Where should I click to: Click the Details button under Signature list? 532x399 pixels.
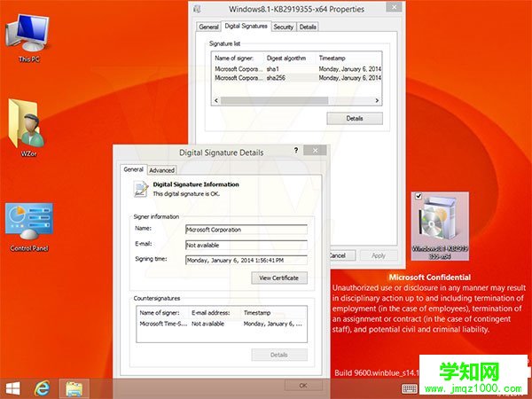(355, 119)
